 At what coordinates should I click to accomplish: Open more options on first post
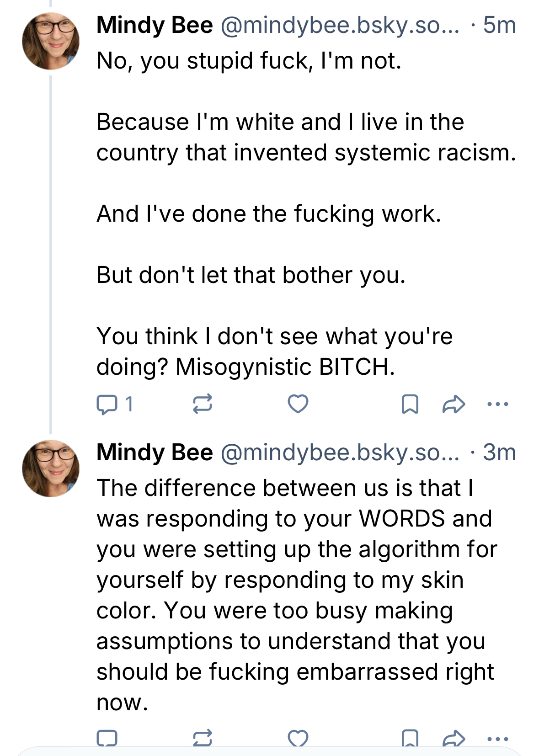tap(498, 404)
